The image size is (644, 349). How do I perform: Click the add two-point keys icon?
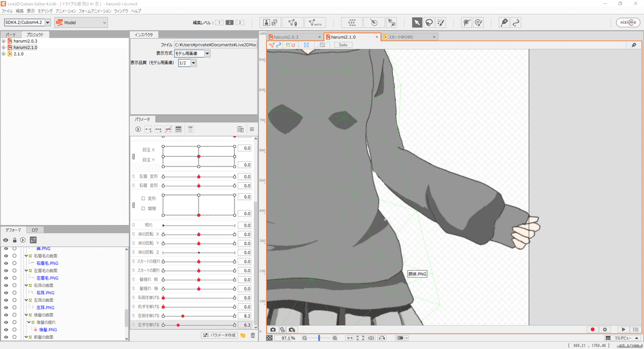[x=148, y=129]
